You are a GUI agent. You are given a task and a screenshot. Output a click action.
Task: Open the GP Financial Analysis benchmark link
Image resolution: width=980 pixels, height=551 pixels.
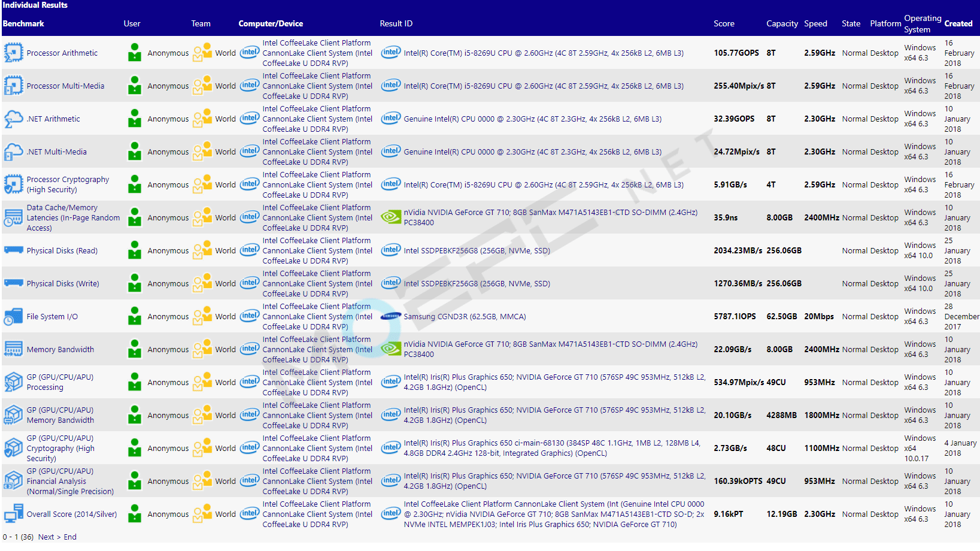tap(70, 481)
